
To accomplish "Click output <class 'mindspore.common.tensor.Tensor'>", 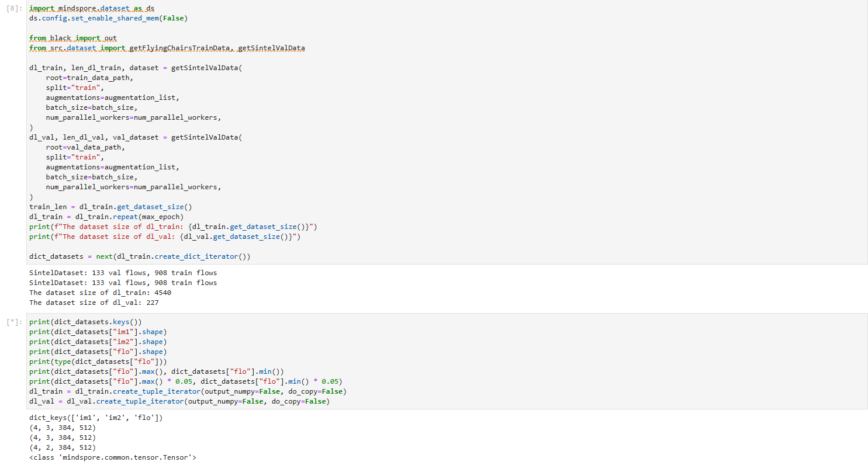I will point(113,457).
